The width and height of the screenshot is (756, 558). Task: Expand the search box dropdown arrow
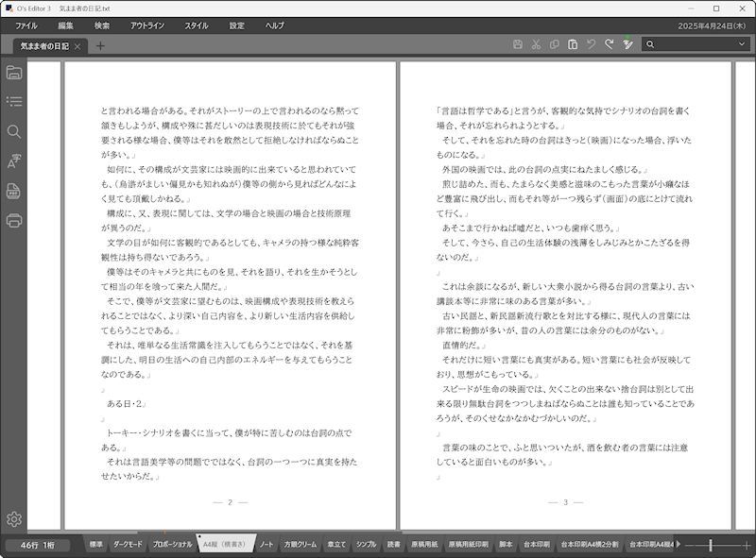point(742,44)
